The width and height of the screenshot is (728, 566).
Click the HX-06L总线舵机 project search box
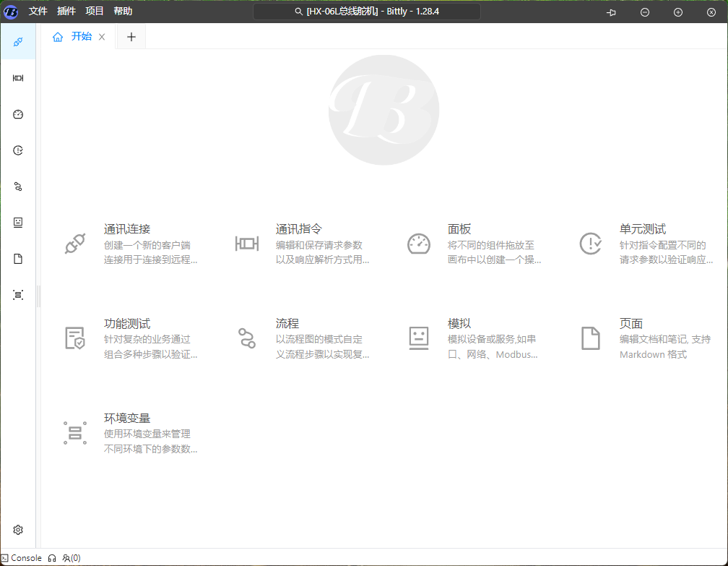coord(367,12)
